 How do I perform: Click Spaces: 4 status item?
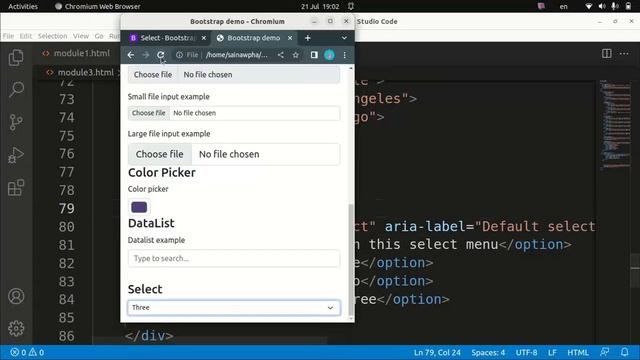click(488, 352)
